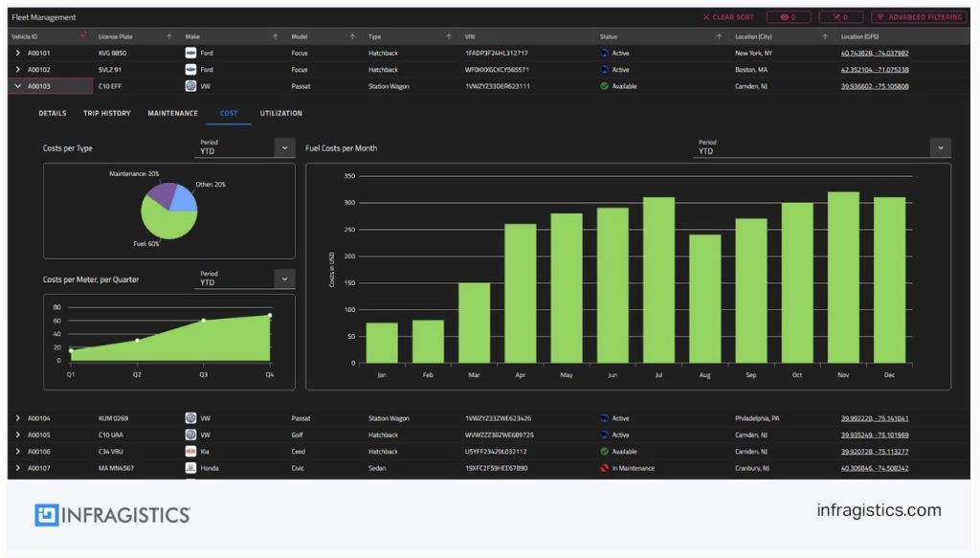Switch to the Maintenance tab

click(x=172, y=113)
